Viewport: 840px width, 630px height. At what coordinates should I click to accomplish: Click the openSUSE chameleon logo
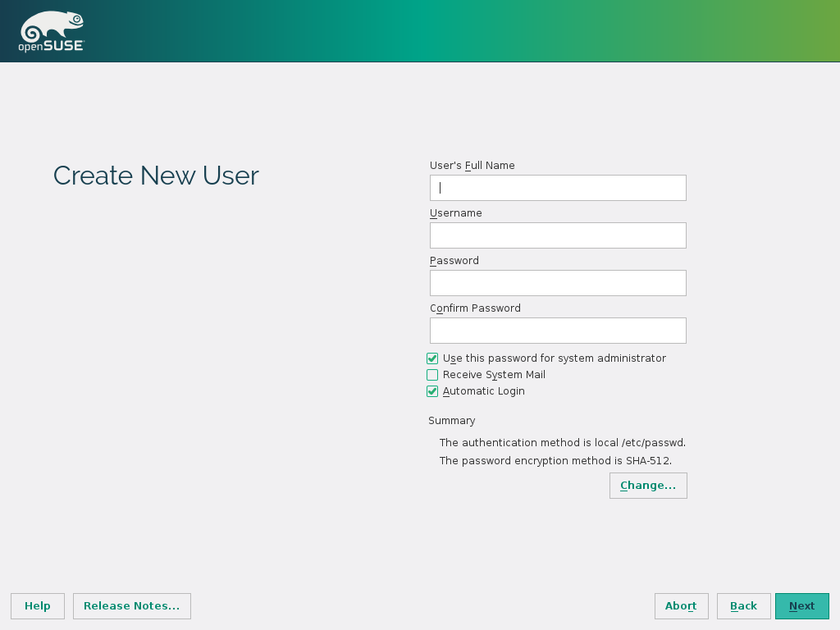pos(51,31)
